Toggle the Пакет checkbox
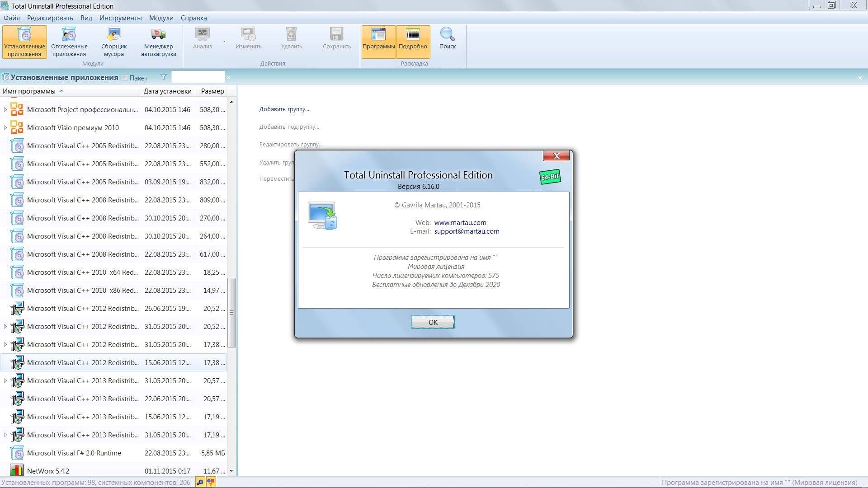868x488 pixels. pyautogui.click(x=125, y=78)
